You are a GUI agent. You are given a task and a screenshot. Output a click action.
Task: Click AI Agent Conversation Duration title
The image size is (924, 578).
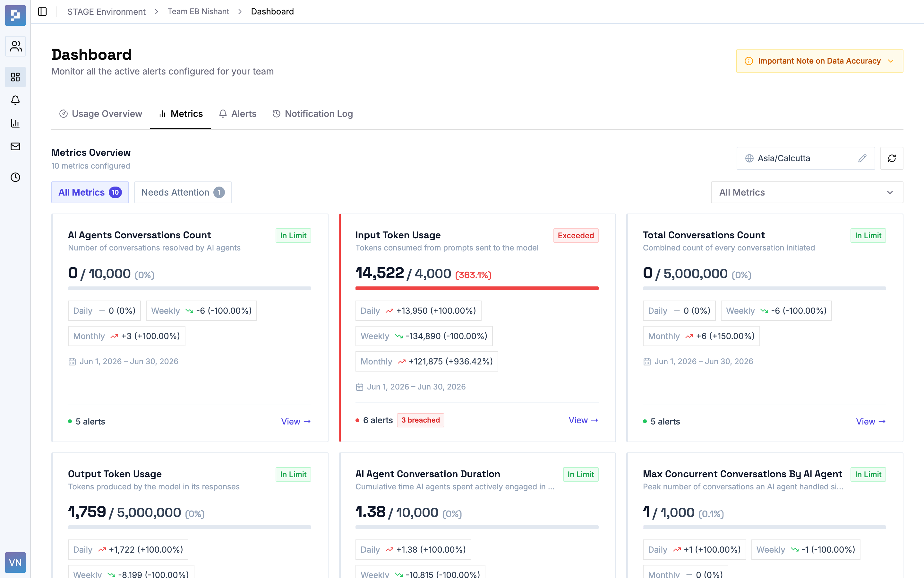[x=428, y=474]
